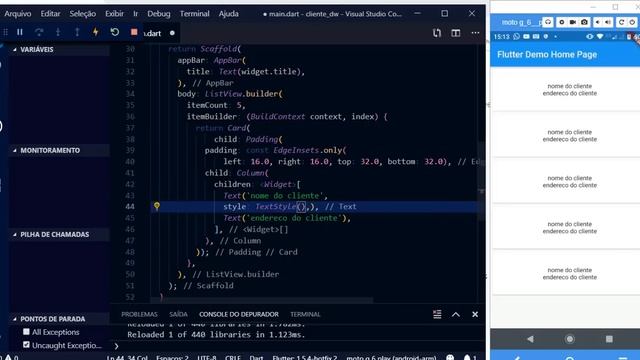Take a screenshot with the camera icon in phone mirror

tap(584, 22)
